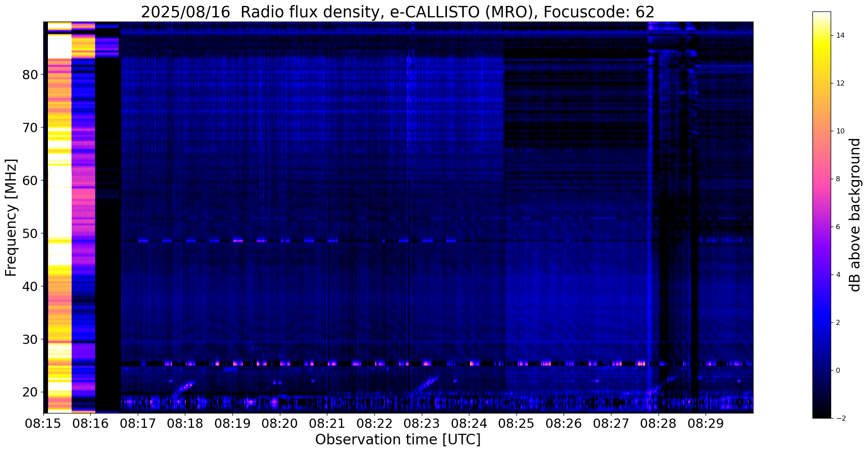
Task: Click the 'Frequency [MHz]' y-axis label
Action: pos(11,217)
